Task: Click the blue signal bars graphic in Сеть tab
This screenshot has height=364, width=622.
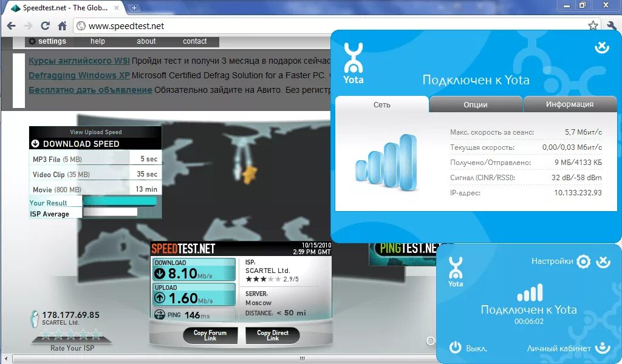Action: [x=386, y=163]
